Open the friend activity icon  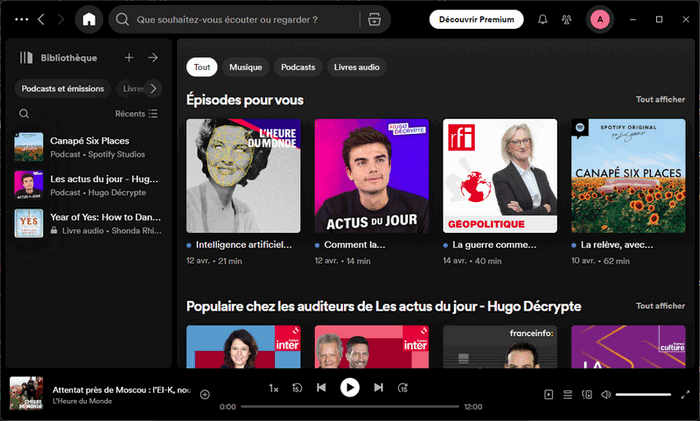(567, 20)
